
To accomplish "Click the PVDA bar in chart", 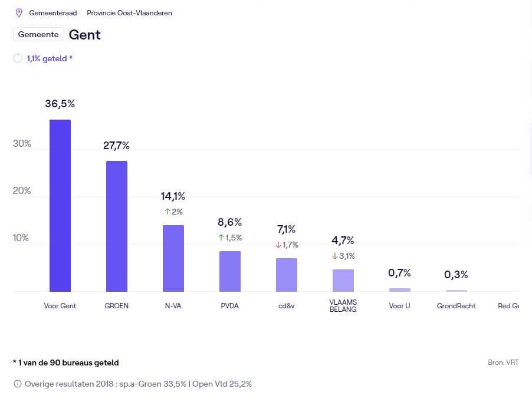I will 230,271.
